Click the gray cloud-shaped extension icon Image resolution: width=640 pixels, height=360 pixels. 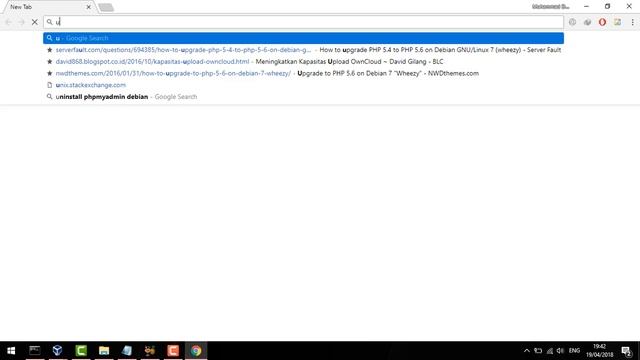click(587, 22)
